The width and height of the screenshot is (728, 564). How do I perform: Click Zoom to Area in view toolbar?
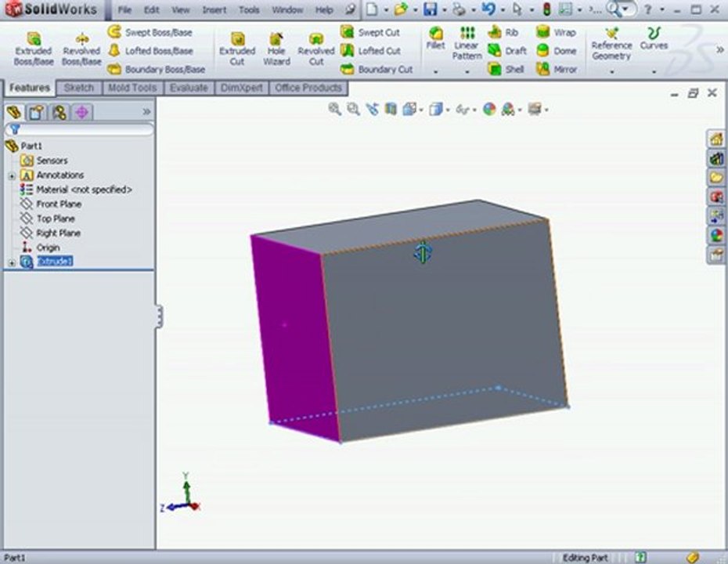pos(353,109)
